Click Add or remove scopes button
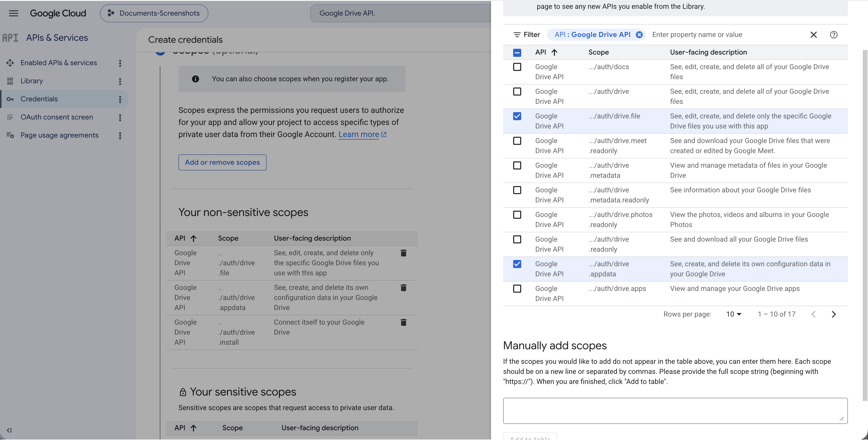Viewport: 868px width, 440px height. (x=222, y=162)
